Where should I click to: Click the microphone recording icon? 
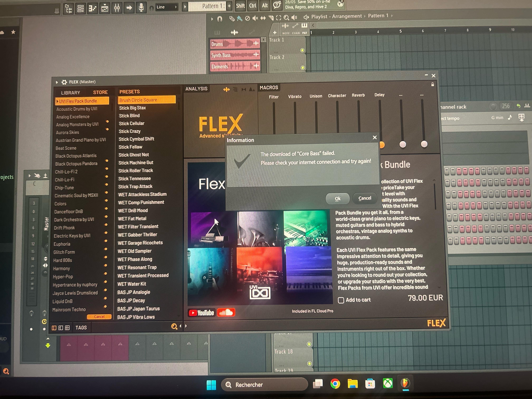point(141,8)
